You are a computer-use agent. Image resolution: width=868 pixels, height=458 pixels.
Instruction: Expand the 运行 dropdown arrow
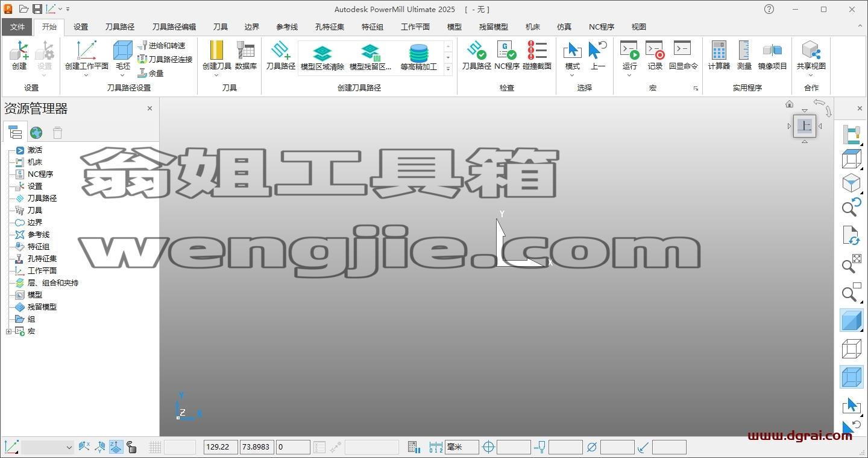point(629,75)
